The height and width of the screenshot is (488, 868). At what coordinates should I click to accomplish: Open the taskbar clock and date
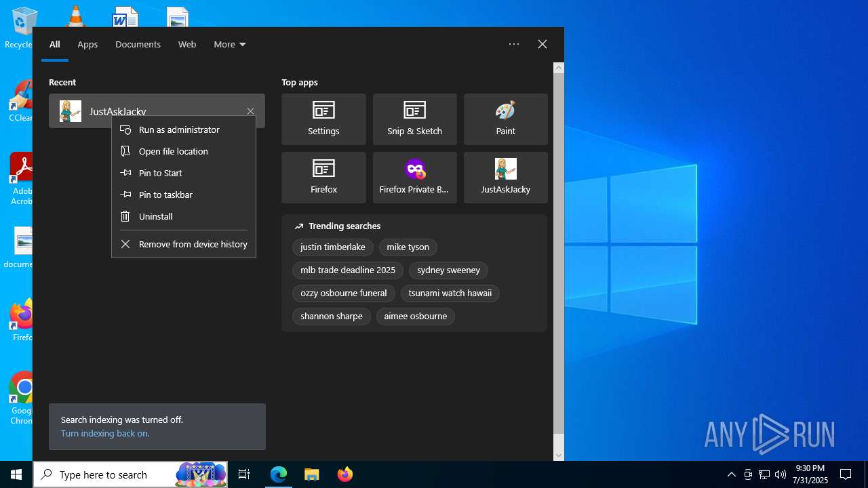click(x=810, y=474)
